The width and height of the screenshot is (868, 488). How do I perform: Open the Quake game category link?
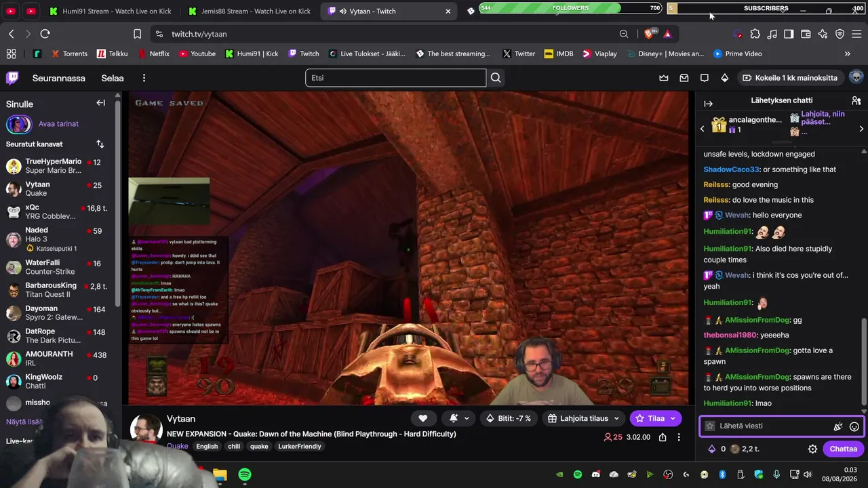click(x=178, y=446)
